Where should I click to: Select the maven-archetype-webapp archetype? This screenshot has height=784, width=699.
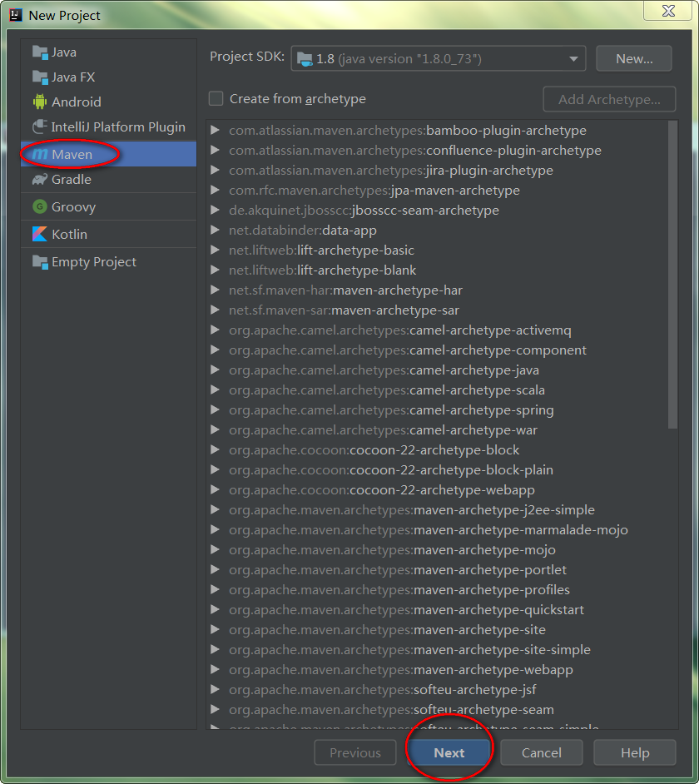(493, 670)
